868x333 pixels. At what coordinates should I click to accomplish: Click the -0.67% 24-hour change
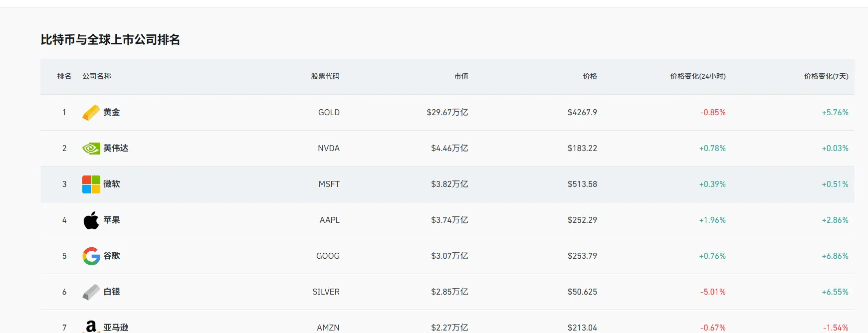click(713, 328)
